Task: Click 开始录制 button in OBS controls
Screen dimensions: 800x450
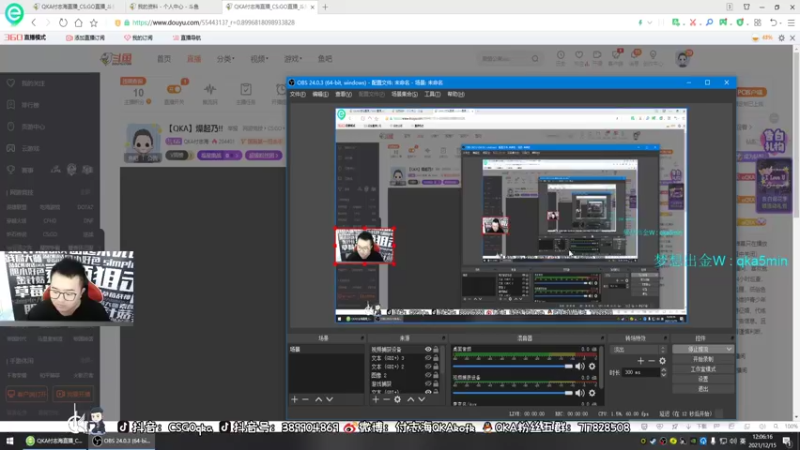Action: pyautogui.click(x=703, y=359)
